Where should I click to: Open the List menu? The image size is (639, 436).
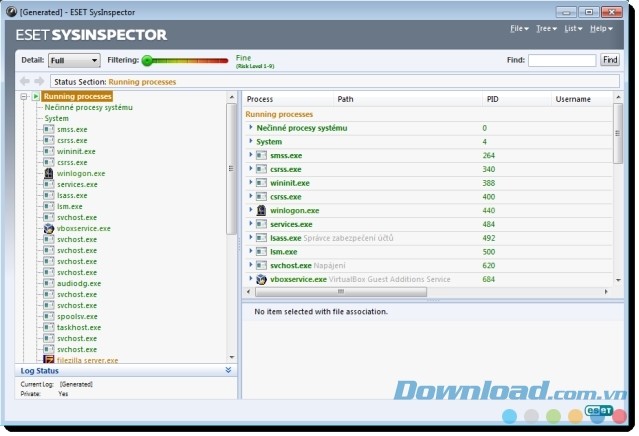(x=573, y=29)
